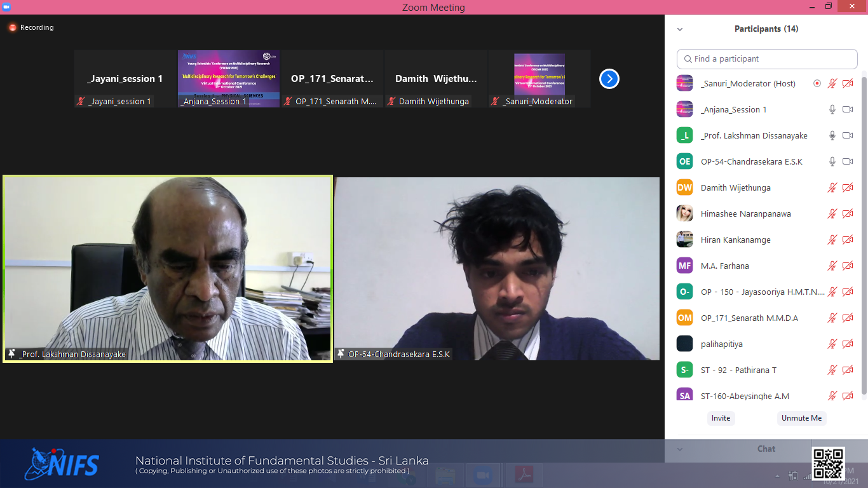Click the camera icon for Prof. Lakshman Dissanayake
Screen dimensions: 868x488
coord(847,135)
